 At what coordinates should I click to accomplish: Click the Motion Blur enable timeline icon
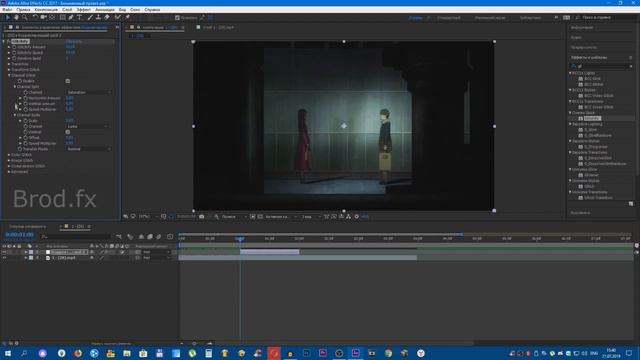click(159, 237)
